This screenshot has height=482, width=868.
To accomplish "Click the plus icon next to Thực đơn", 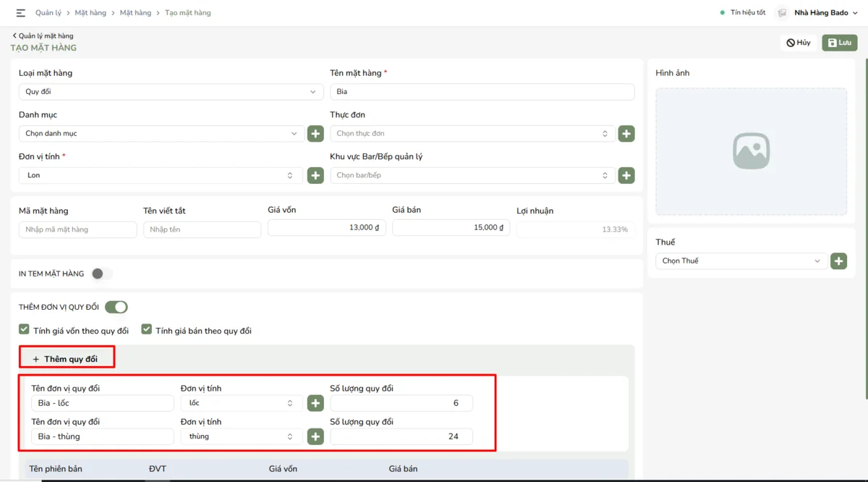I will point(626,134).
